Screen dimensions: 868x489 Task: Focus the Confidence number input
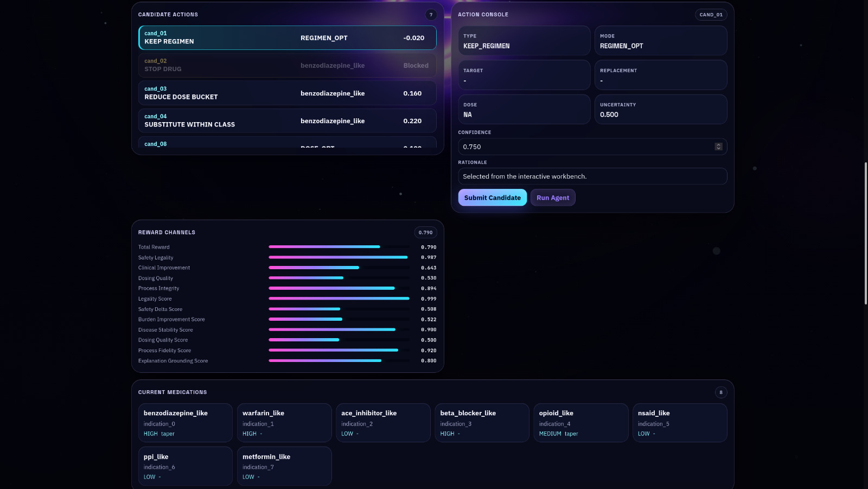tap(592, 147)
